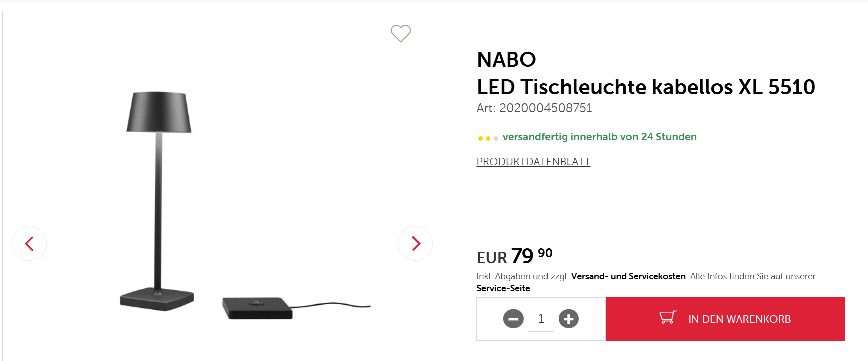Go to the Service-Seite link
This screenshot has width=868, height=361.
[503, 288]
